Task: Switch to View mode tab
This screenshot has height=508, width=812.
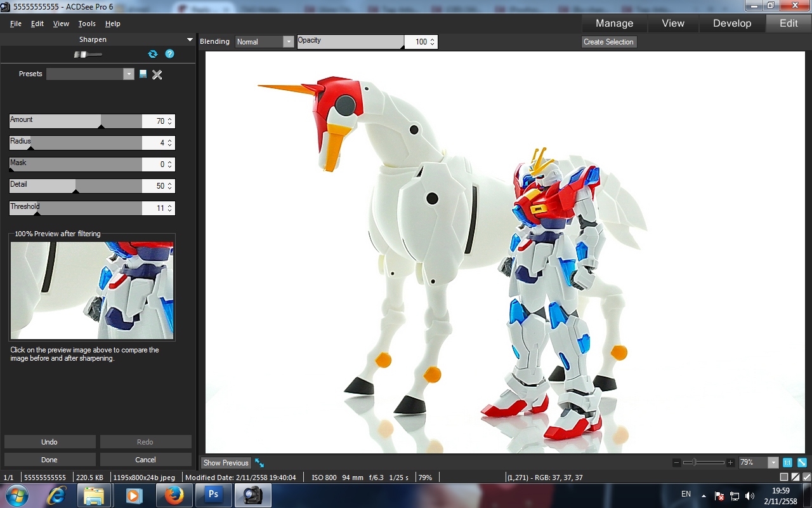Action: (673, 23)
